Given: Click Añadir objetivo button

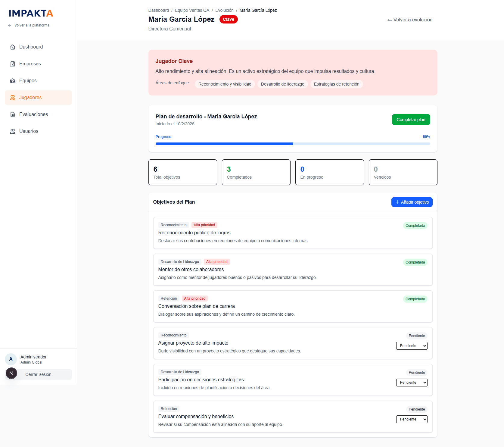Looking at the screenshot, I should [412, 202].
